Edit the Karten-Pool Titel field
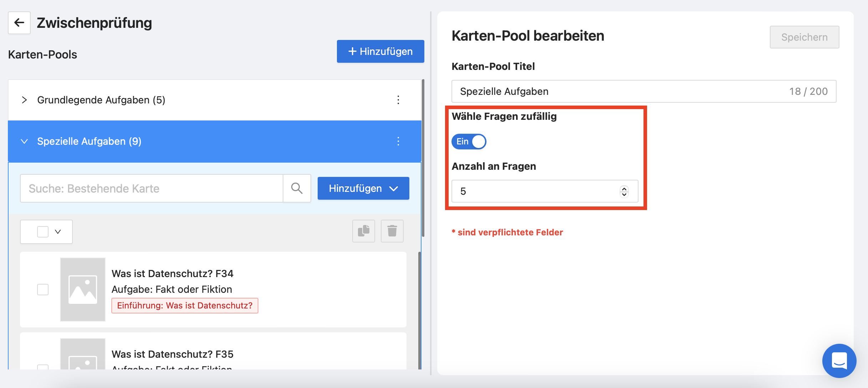The image size is (868, 388). [644, 91]
